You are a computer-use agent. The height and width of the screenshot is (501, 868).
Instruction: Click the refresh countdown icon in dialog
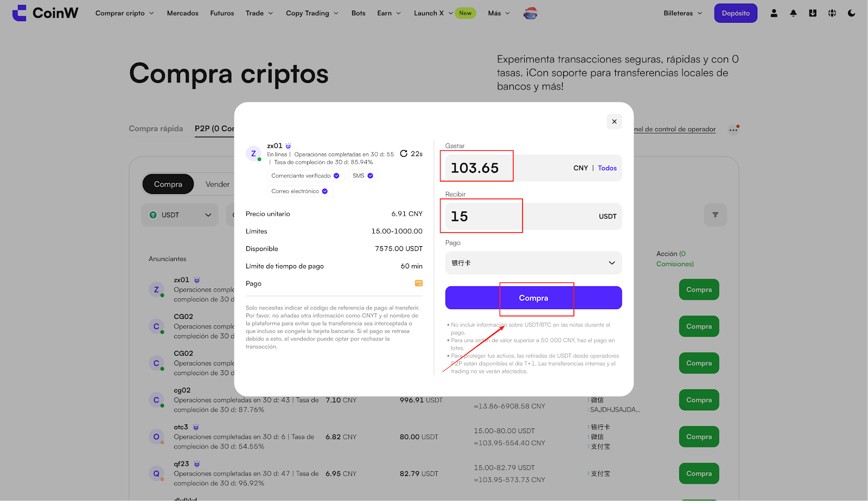[404, 153]
